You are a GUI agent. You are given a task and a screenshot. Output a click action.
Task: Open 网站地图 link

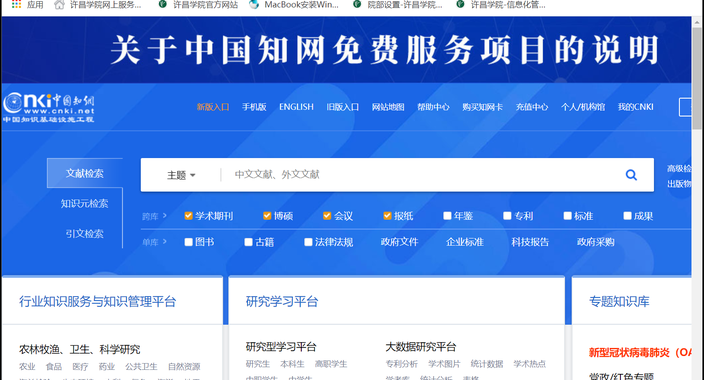point(388,107)
